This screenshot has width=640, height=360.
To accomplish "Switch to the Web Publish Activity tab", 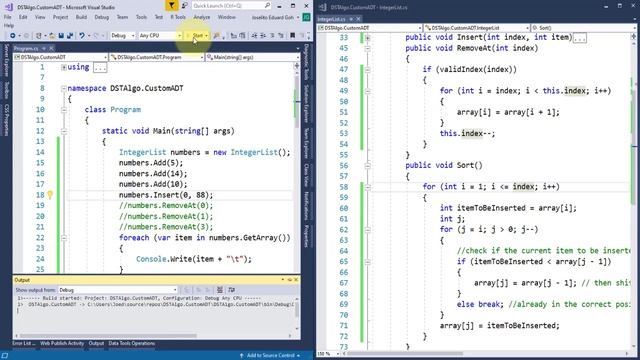I will [62, 343].
